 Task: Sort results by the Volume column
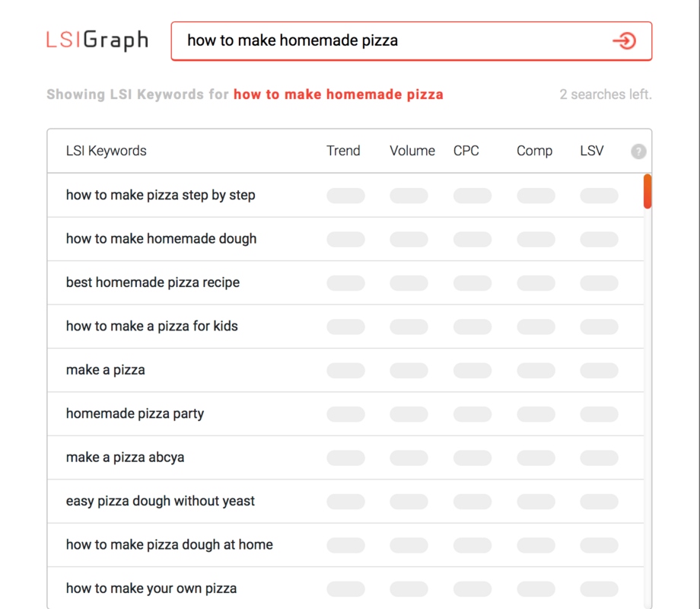pyautogui.click(x=412, y=151)
